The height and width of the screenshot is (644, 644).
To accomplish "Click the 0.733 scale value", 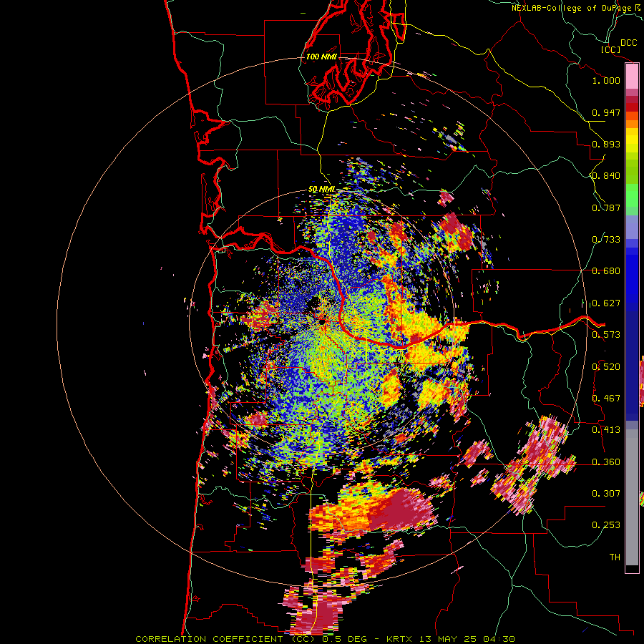I will pyautogui.click(x=606, y=240).
